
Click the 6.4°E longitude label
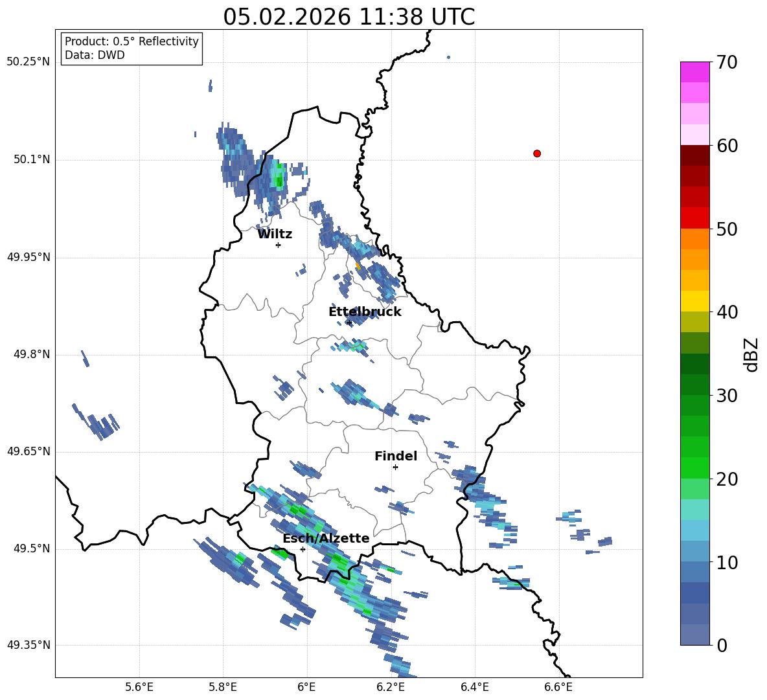click(474, 687)
